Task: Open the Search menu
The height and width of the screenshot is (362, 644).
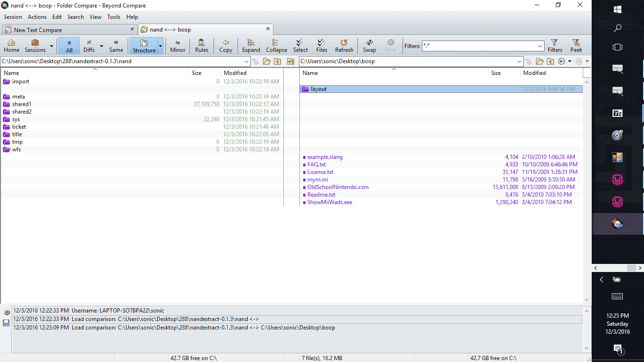Action: pos(75,17)
